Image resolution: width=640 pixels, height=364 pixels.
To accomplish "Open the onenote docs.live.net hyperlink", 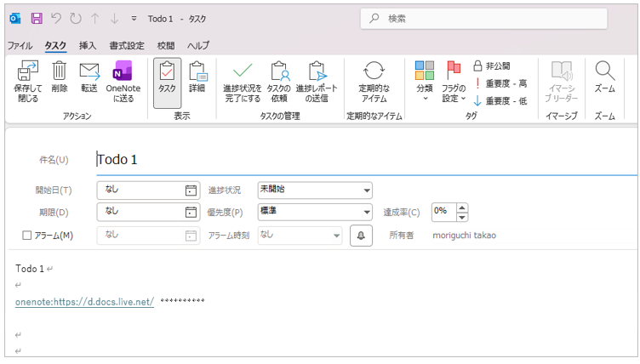I will 84,301.
